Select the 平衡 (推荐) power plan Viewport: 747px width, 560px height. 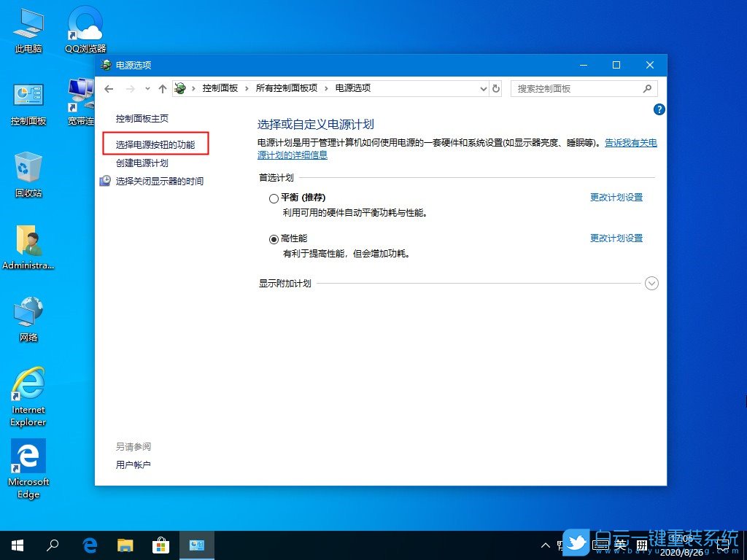(x=274, y=198)
